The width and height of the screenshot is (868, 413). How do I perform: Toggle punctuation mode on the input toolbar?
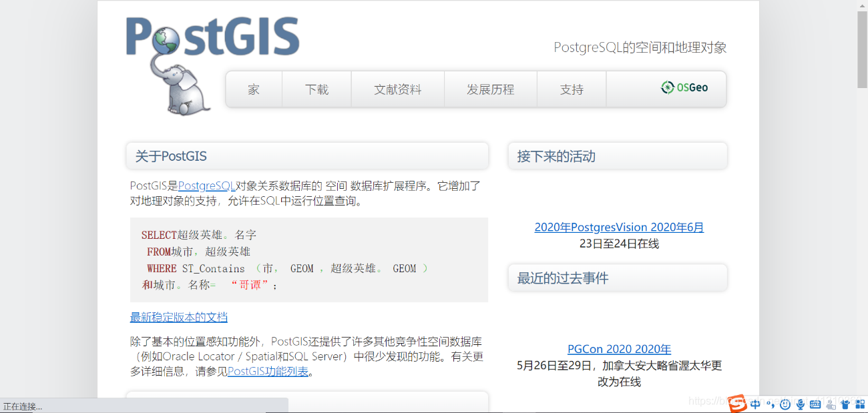(x=771, y=404)
